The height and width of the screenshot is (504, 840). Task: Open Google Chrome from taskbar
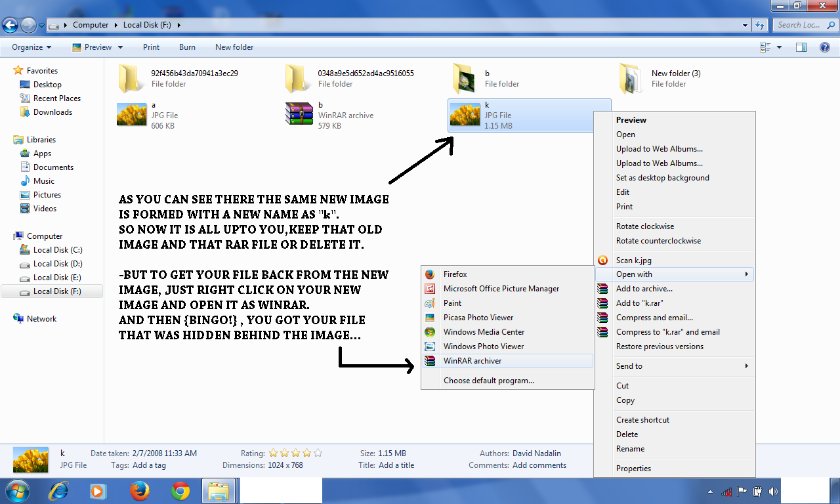click(x=180, y=491)
